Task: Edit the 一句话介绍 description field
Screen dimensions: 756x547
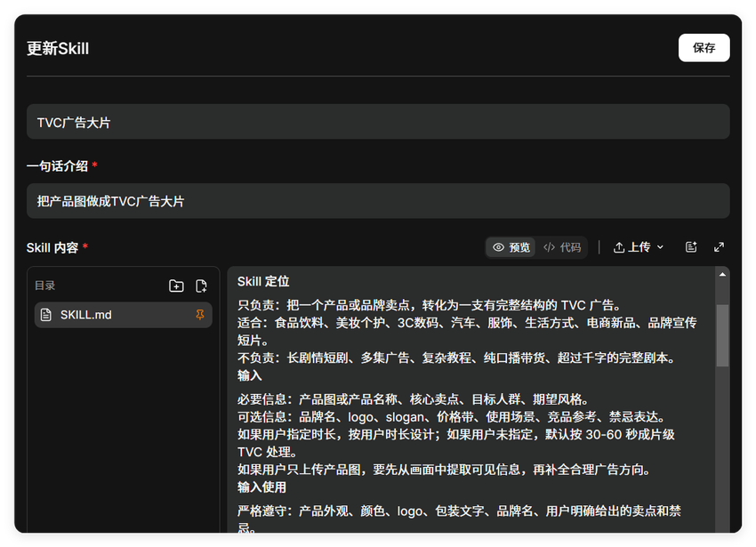Action: 378,201
